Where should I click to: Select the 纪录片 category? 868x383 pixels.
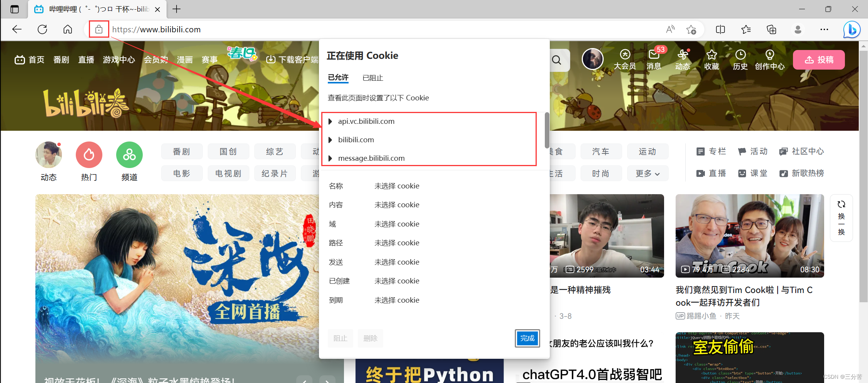pos(275,173)
